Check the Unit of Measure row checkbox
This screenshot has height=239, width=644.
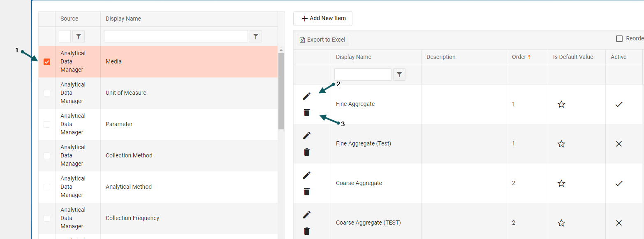pos(47,93)
